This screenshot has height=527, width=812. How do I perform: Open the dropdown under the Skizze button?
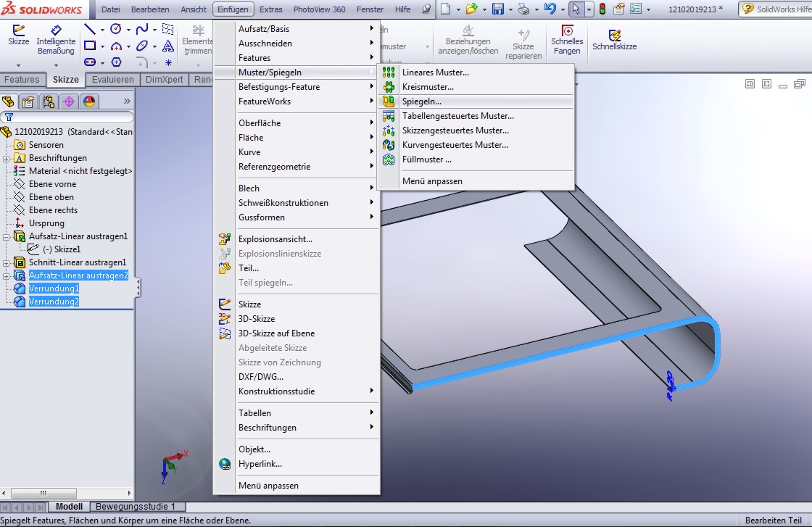coord(19,66)
